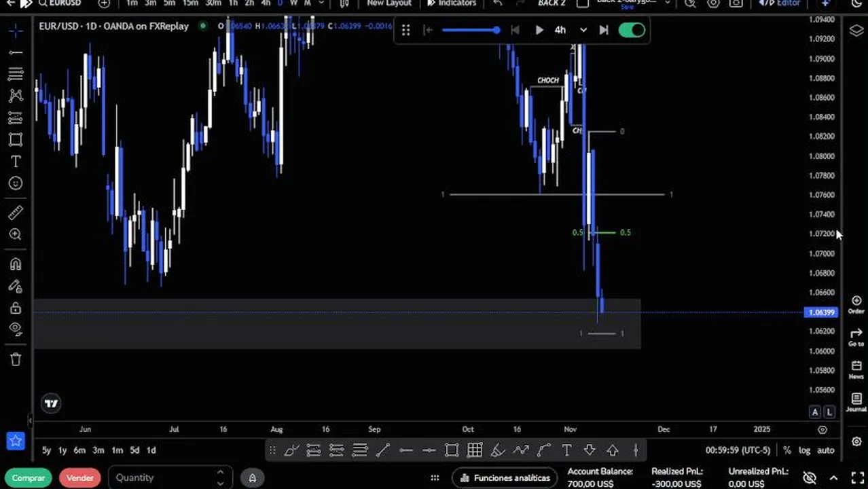Open the Journal panel
Screen dimensions: 868x489
point(856,403)
